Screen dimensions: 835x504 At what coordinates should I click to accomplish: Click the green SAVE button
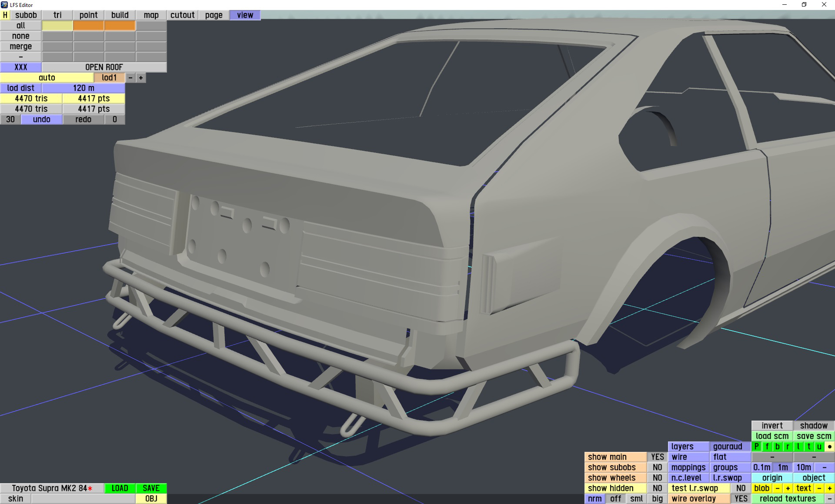[151, 488]
